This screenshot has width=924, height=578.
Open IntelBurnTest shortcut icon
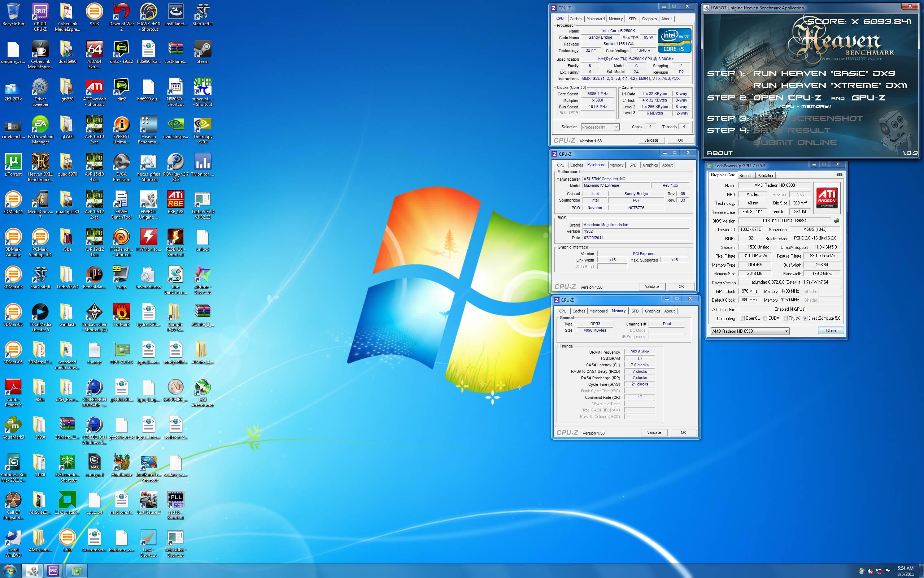pos(149,467)
